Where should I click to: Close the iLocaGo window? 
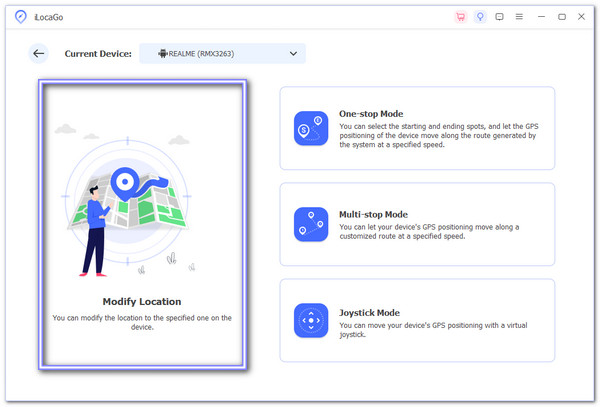(x=581, y=17)
